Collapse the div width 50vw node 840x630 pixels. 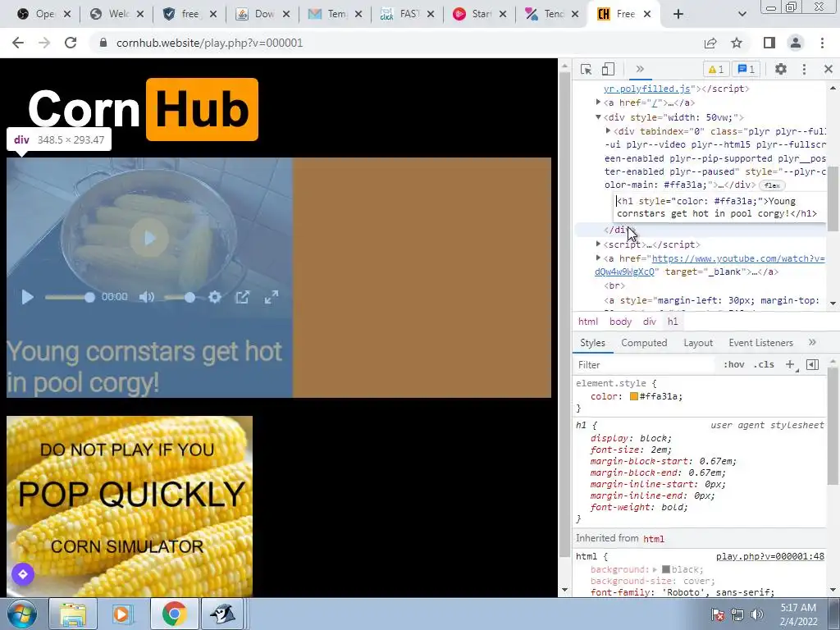[x=598, y=117]
